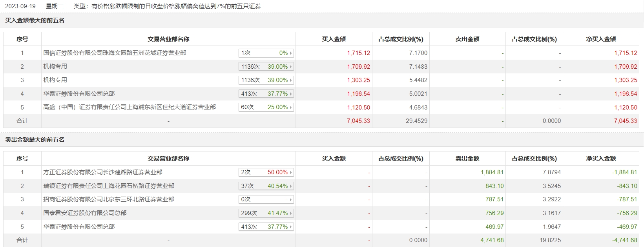Screen dimensions: 644x250
Task: Click the net buy value -843.10
Action: coord(627,186)
